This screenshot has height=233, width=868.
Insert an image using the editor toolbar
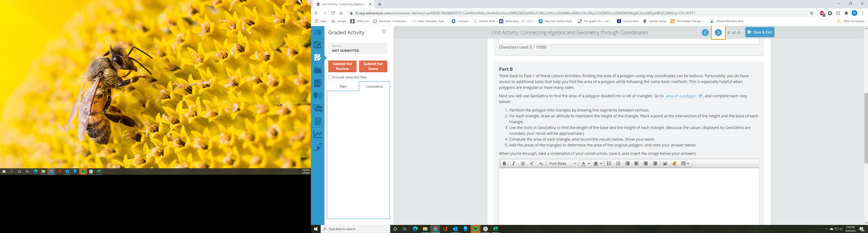[x=665, y=164]
